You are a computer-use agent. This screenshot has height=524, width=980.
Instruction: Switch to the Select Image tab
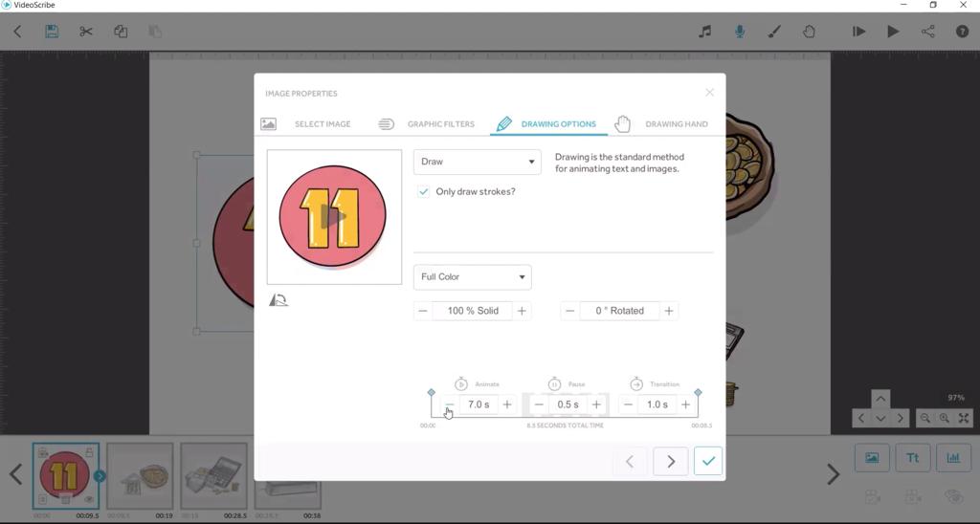click(x=306, y=124)
